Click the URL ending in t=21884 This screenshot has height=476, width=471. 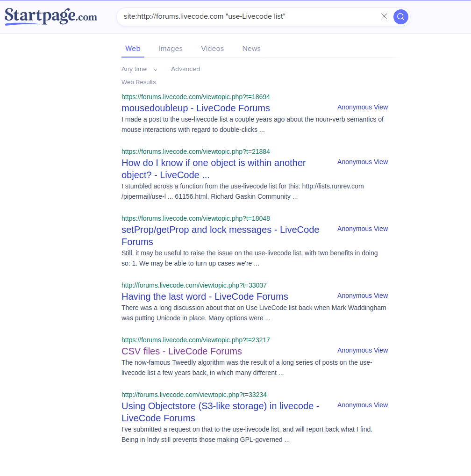196,151
